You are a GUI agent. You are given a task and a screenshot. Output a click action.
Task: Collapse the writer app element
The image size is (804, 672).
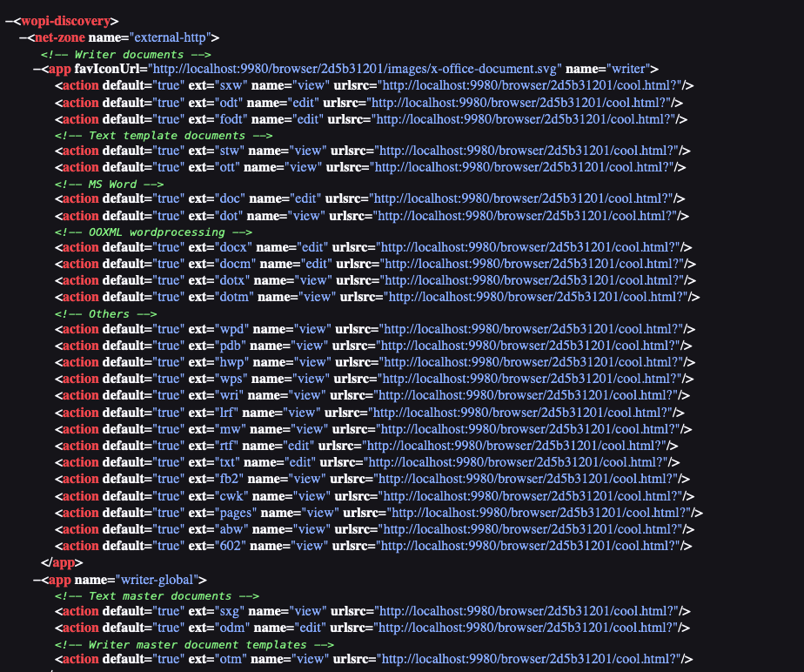click(x=37, y=69)
